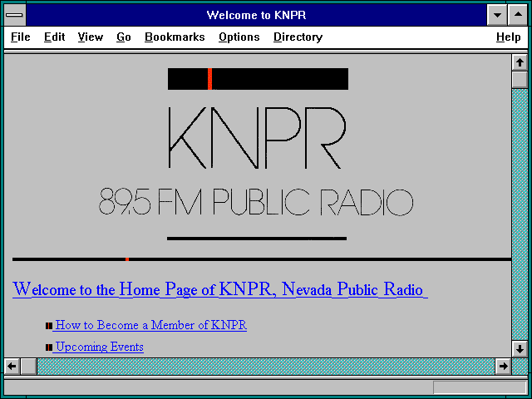Click the vertical scrollbar thumb
The height and width of the screenshot is (399, 532).
tap(520, 80)
